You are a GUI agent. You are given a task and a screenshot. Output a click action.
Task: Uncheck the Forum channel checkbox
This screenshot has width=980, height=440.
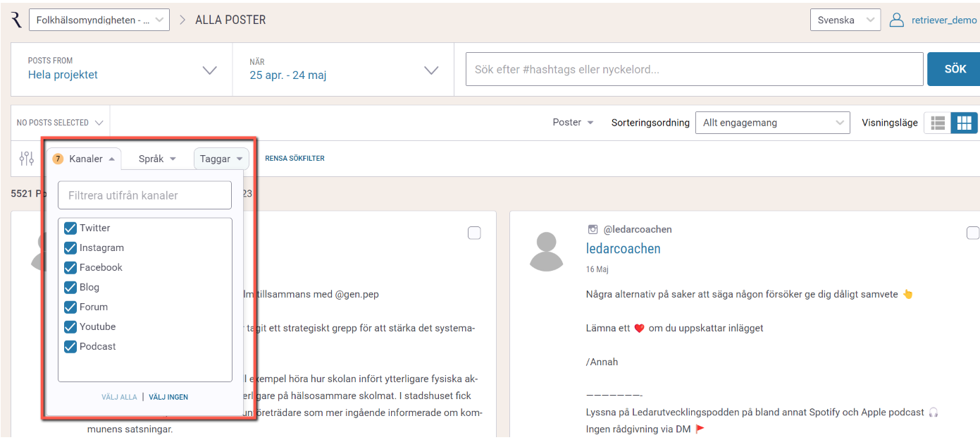coord(70,307)
